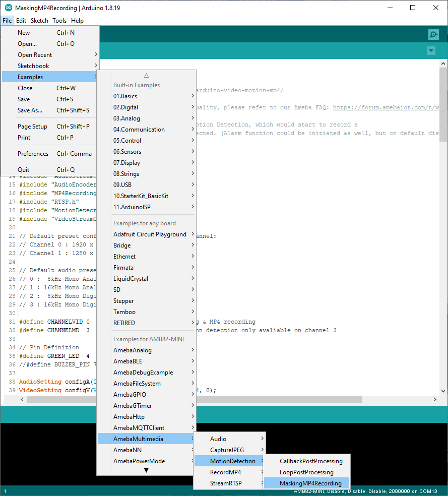Open the CaptureJPEG examples

(229, 450)
